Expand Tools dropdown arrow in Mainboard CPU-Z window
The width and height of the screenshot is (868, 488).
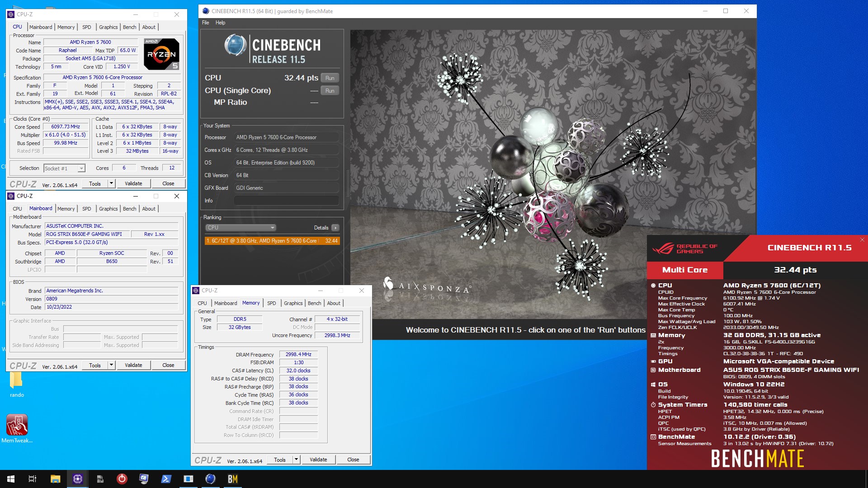coord(111,365)
